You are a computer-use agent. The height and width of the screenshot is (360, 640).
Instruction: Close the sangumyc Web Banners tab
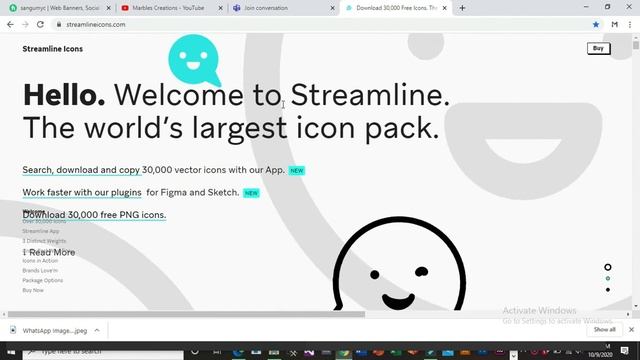click(109, 8)
